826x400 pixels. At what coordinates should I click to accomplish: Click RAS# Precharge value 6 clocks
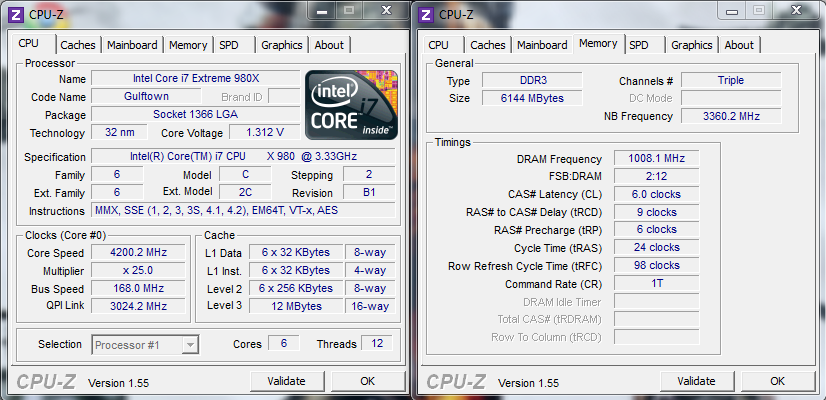tap(656, 229)
